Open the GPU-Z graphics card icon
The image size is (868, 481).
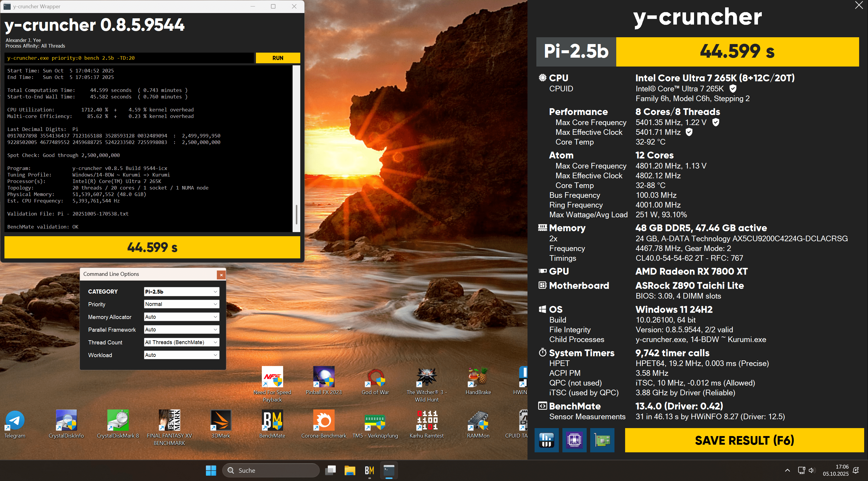coord(602,440)
